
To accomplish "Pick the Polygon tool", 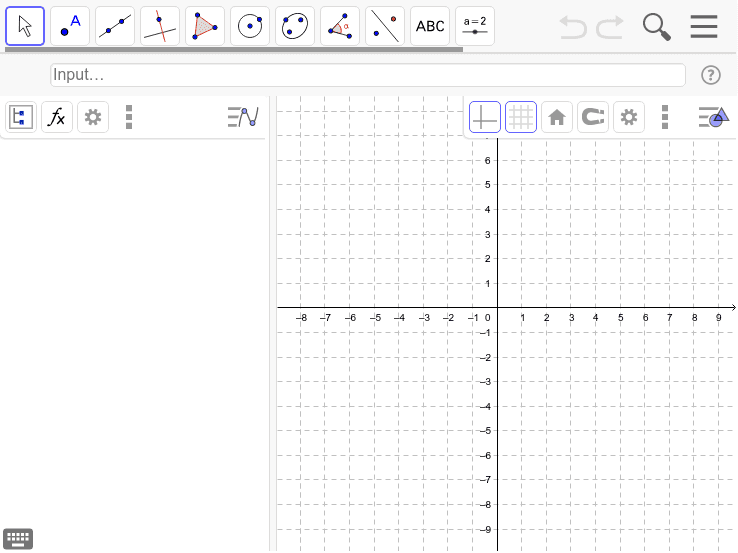I will pyautogui.click(x=205, y=26).
